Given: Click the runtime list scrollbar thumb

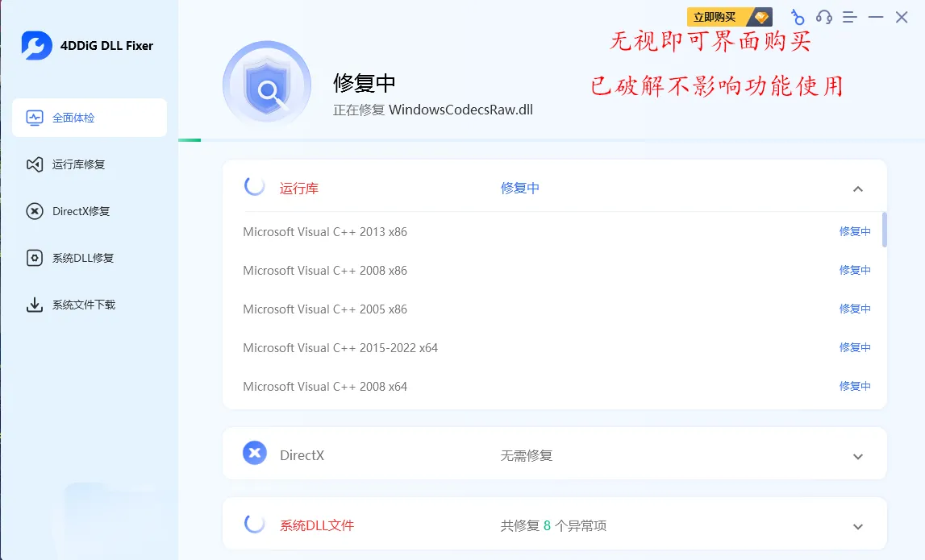Looking at the screenshot, I should (x=885, y=230).
